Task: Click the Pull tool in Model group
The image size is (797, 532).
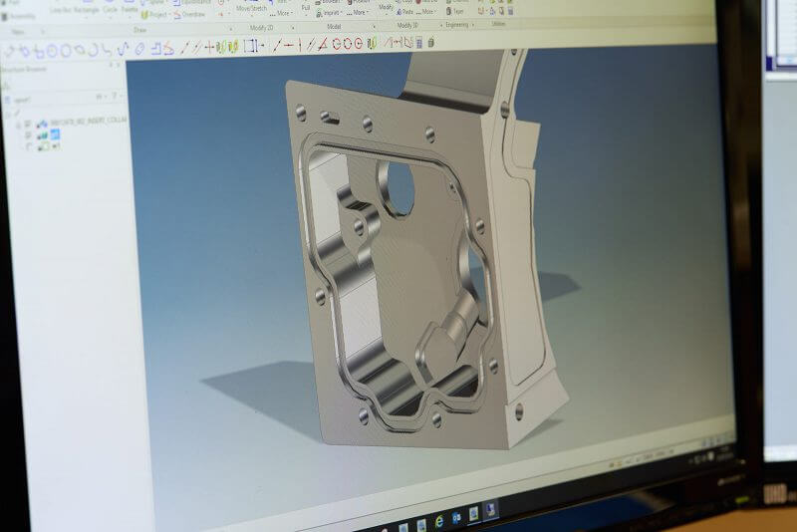Action: (x=306, y=8)
